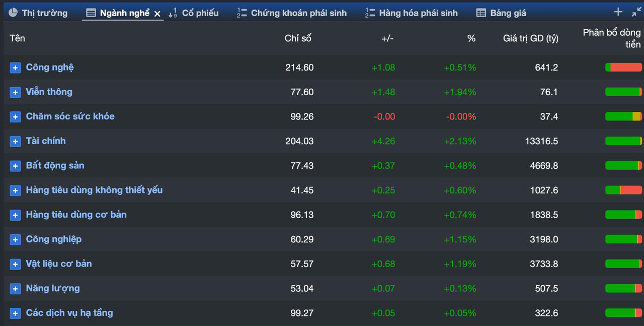The image size is (644, 326).
Task: Expand the Viễn thông sector row
Action: pos(15,92)
